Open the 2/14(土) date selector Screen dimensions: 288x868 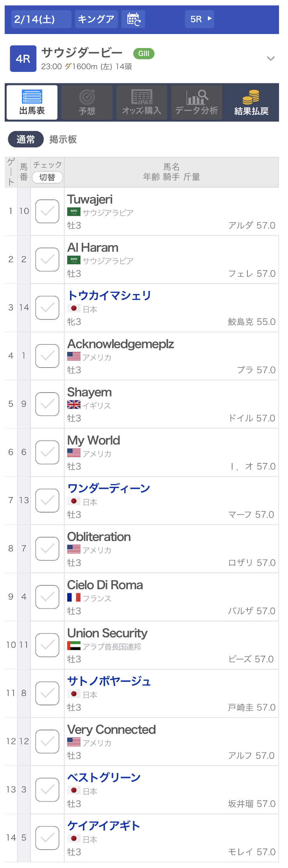pyautogui.click(x=38, y=19)
